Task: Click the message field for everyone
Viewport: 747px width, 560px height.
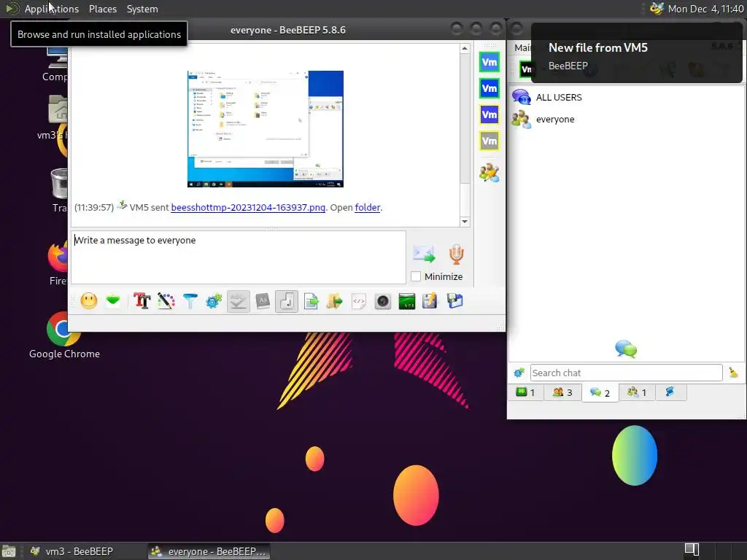Action: pos(239,257)
